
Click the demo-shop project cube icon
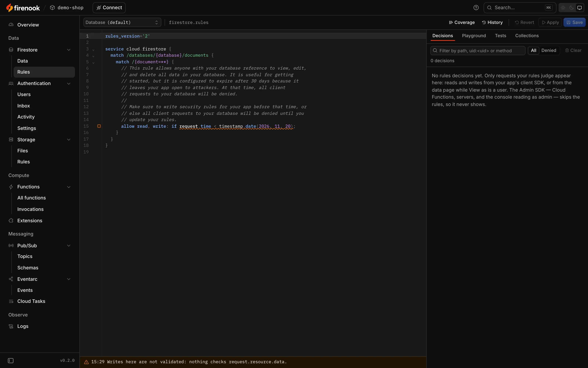point(52,8)
